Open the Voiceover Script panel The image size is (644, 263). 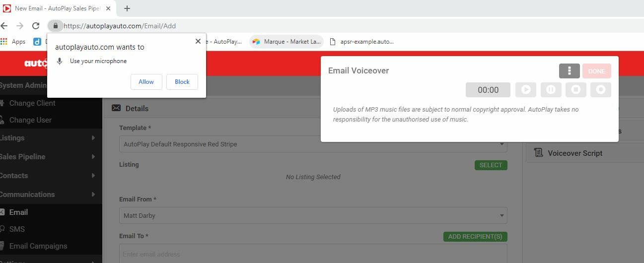click(x=585, y=153)
